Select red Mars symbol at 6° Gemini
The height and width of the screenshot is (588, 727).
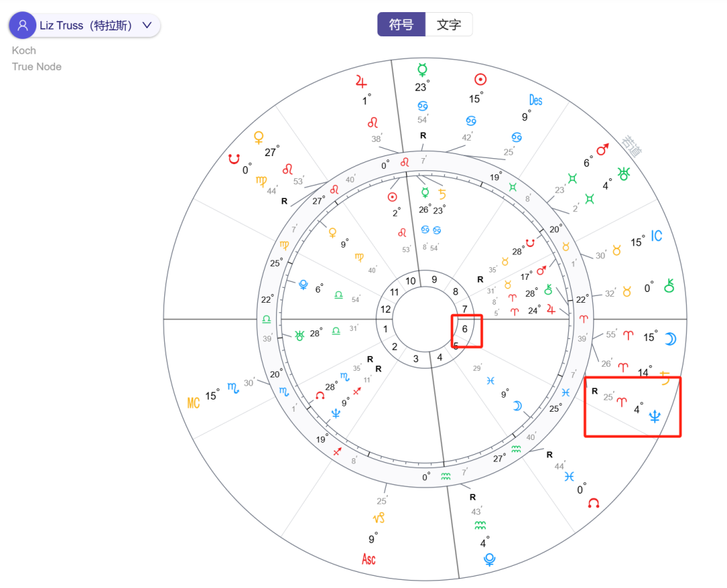602,149
